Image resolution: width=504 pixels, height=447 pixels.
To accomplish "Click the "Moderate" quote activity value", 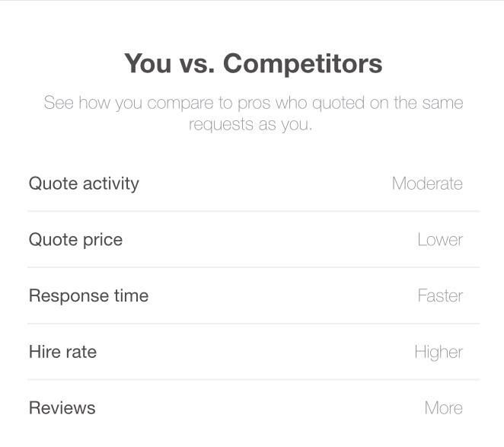I will click(427, 184).
